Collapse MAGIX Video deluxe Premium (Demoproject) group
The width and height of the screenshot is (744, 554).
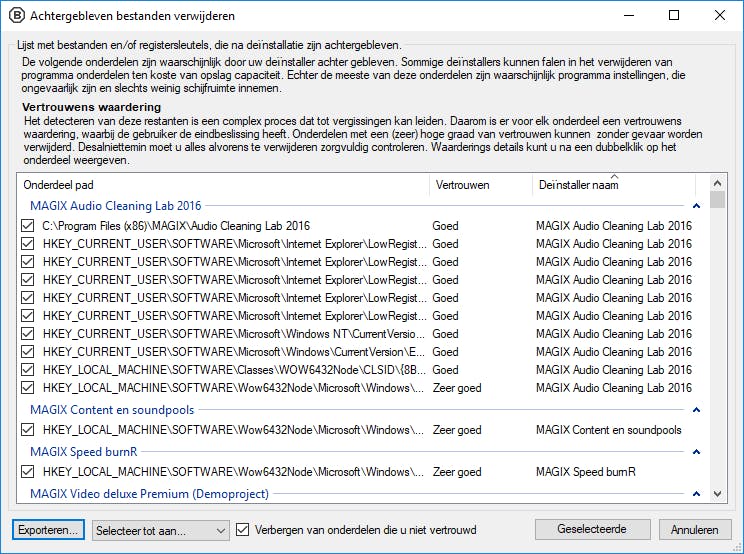tap(696, 494)
